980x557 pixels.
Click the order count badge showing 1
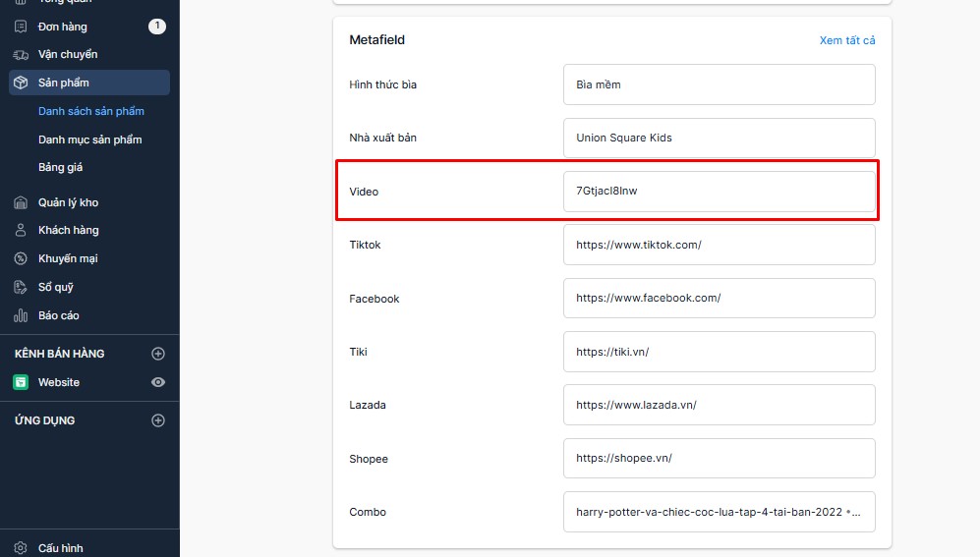[x=157, y=27]
